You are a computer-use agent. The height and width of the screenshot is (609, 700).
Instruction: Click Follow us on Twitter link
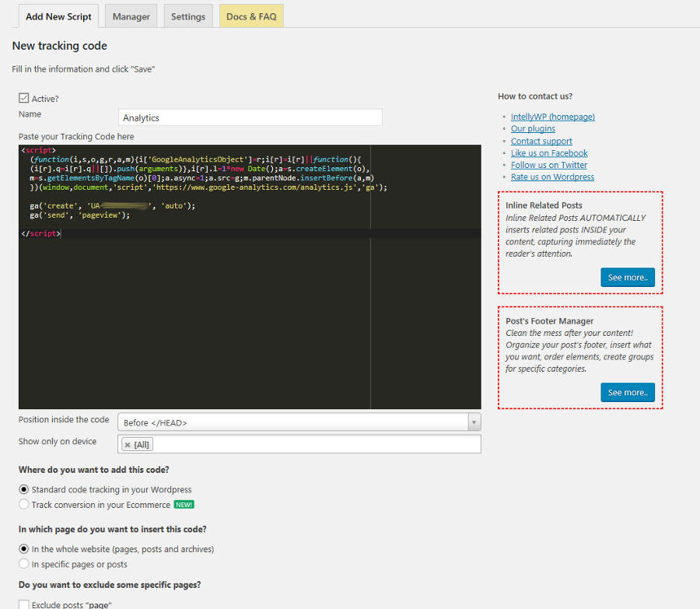549,165
